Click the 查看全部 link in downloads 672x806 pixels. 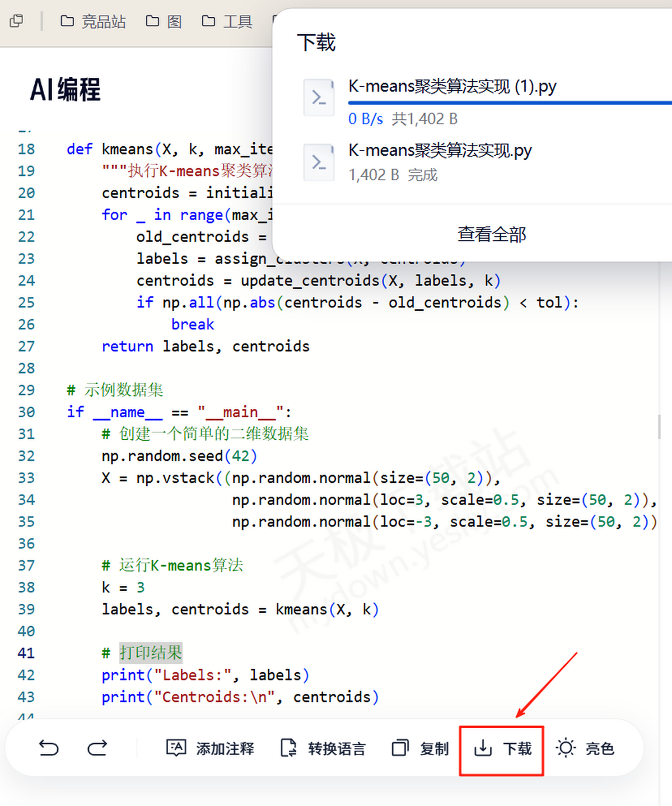pos(492,234)
